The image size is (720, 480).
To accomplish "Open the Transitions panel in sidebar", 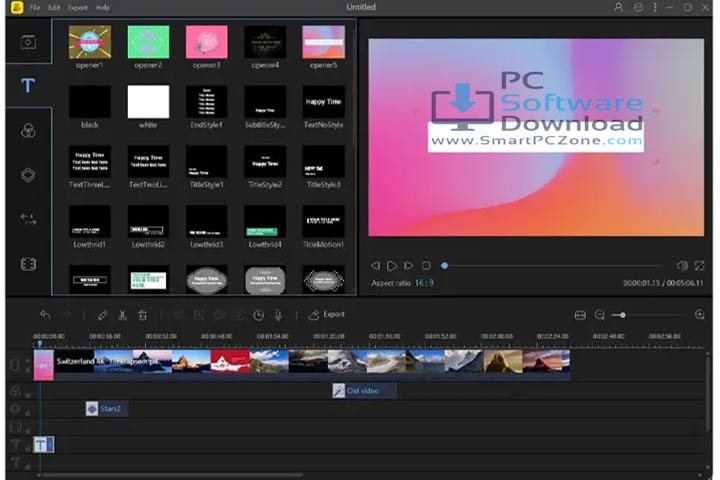I will (x=28, y=219).
